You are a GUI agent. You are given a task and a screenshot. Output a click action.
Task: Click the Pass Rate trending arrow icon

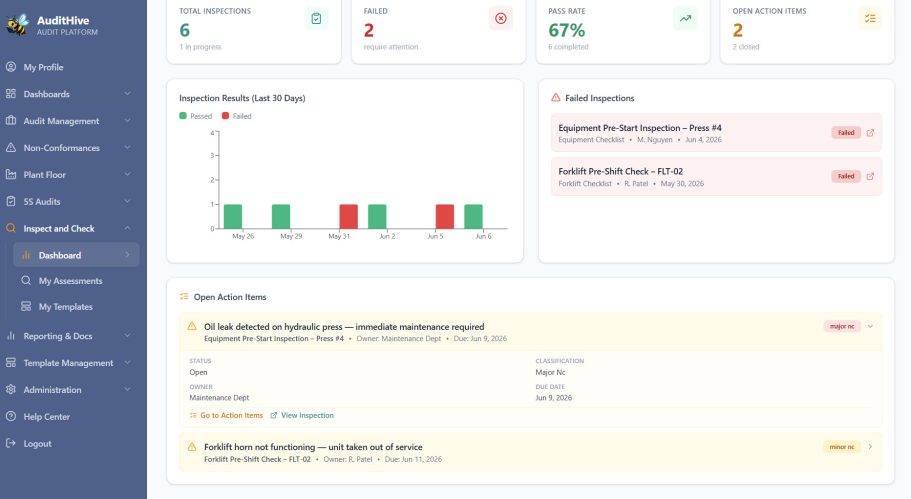pyautogui.click(x=686, y=19)
